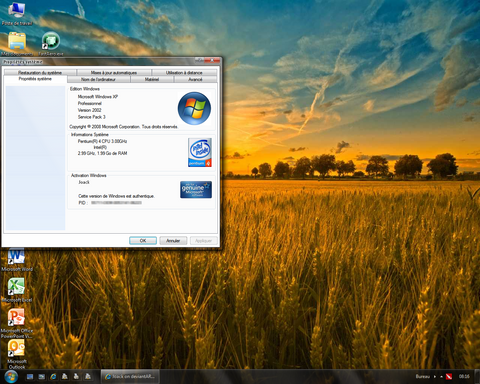480x384 pixels.
Task: Click the red tray icon near the clock
Action: tap(449, 376)
